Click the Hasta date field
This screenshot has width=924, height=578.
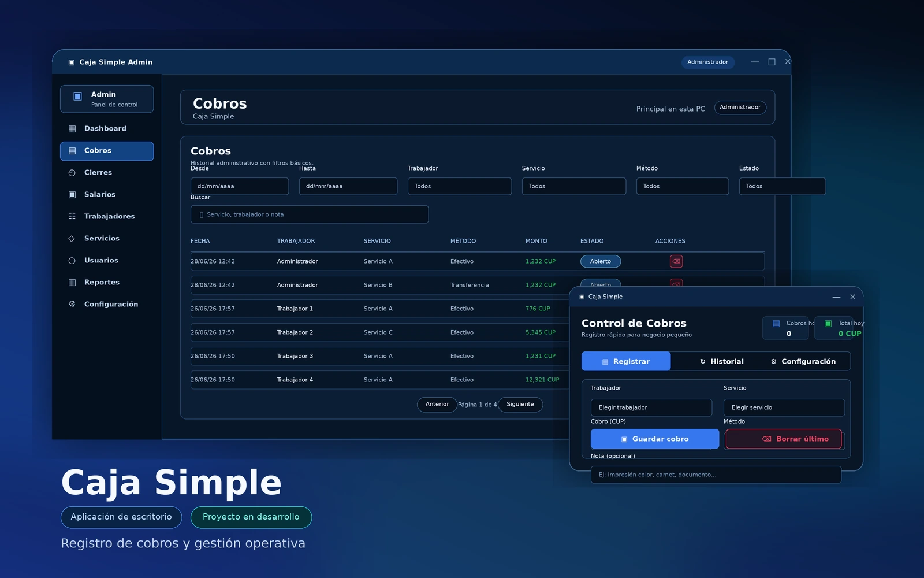click(x=348, y=186)
